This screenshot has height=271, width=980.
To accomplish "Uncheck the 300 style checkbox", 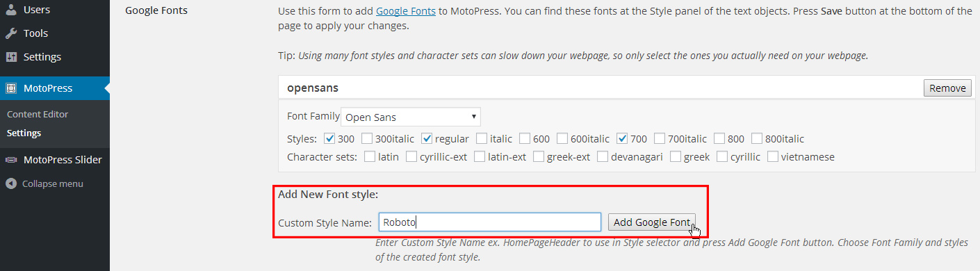I will tap(330, 138).
